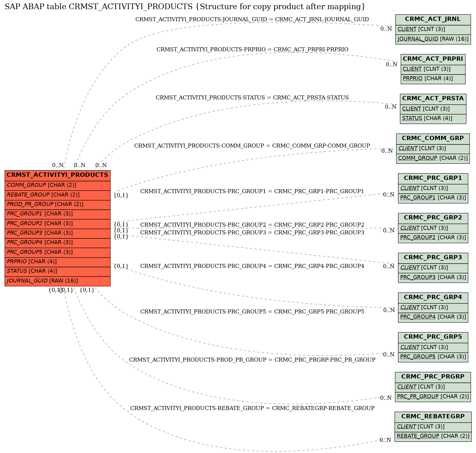
Task: Click PRC_GROUP5 [CHAR (3)] in CRMC_PRC_GRP5
Action: (x=433, y=357)
